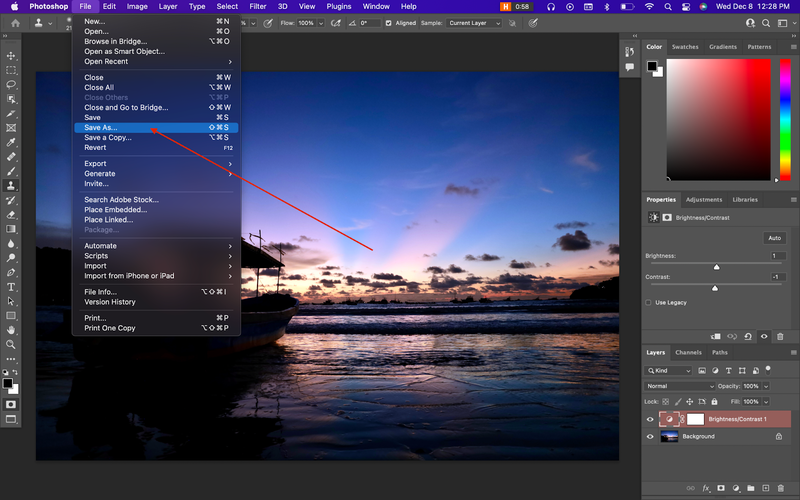The width and height of the screenshot is (800, 500).
Task: Hide the Background layer
Action: click(x=650, y=437)
